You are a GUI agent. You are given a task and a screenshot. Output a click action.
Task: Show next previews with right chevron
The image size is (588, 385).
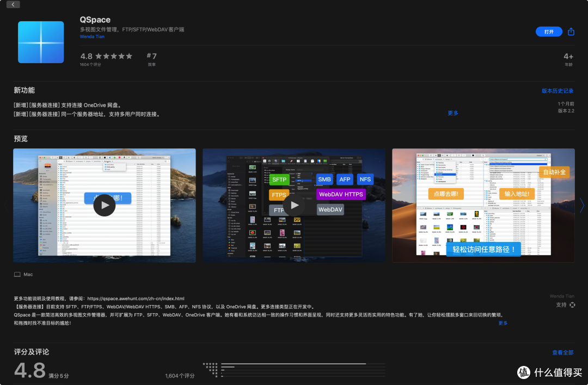point(581,205)
